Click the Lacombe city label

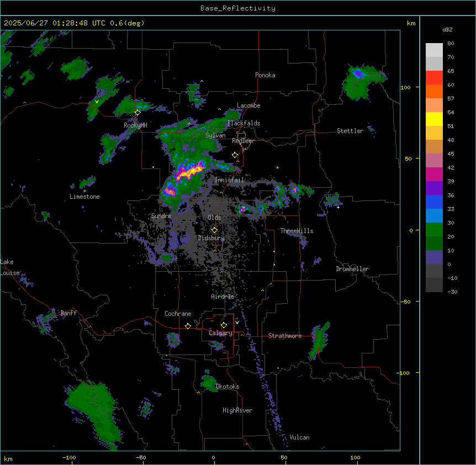click(x=248, y=105)
